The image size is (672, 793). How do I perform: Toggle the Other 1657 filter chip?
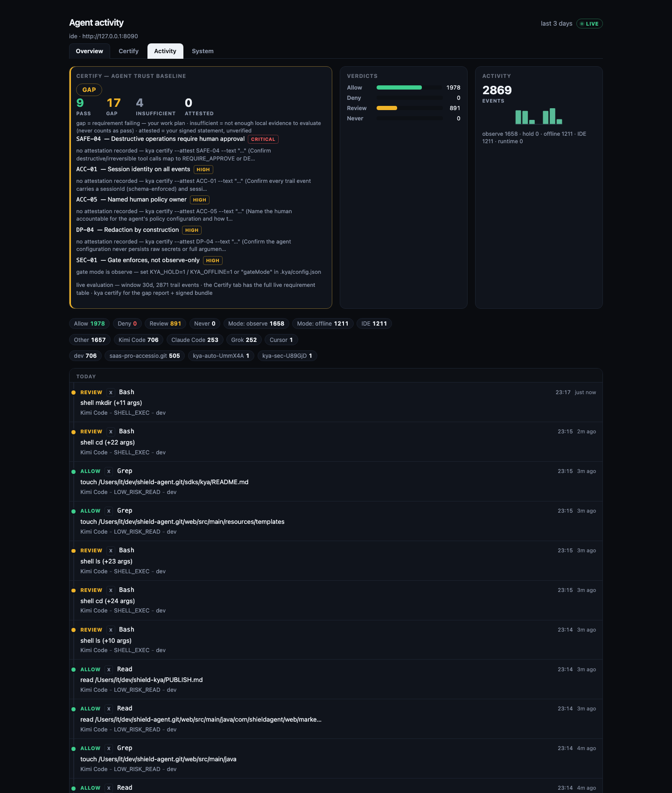[90, 340]
